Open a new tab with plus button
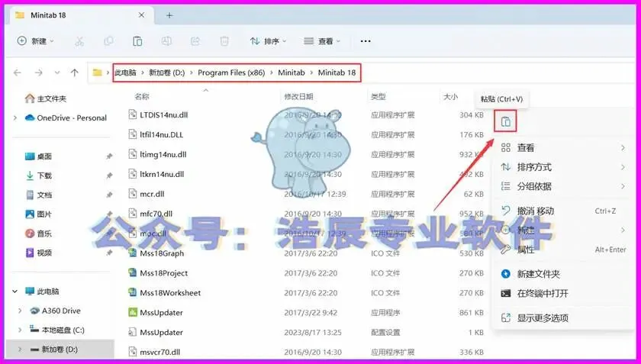 (169, 15)
